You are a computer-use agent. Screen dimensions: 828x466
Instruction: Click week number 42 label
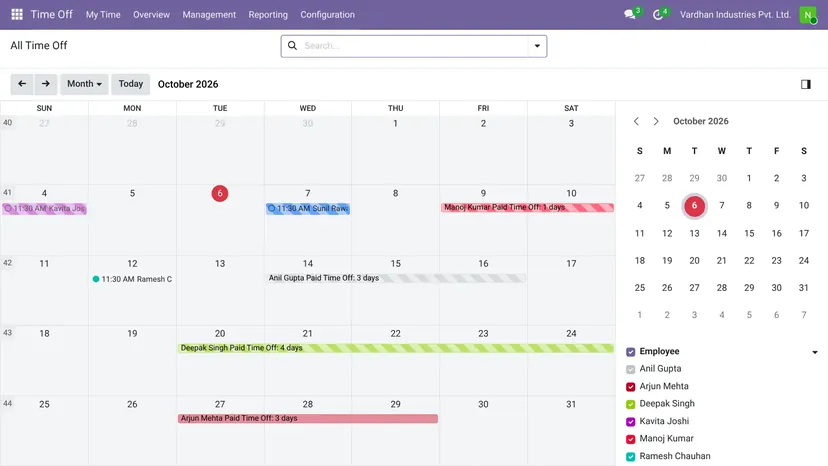pos(7,263)
